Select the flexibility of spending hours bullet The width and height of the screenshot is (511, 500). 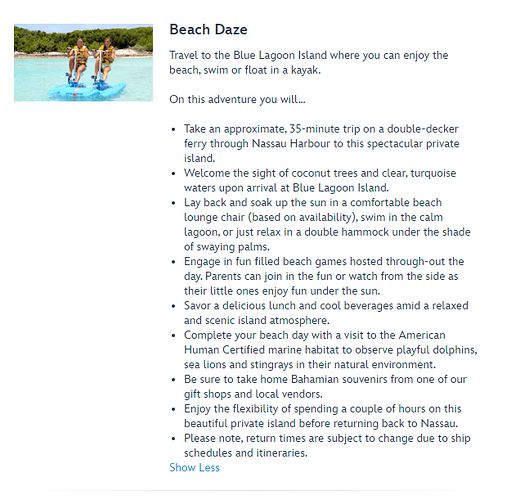click(323, 416)
